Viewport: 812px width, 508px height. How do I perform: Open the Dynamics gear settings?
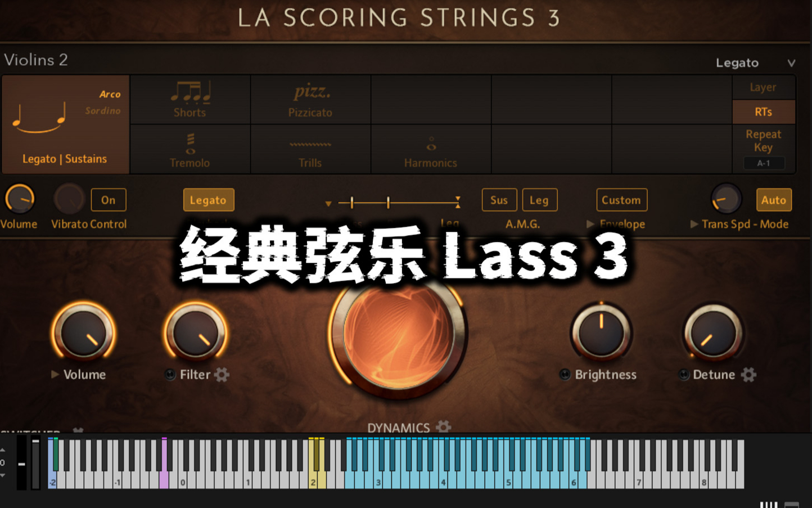(x=444, y=427)
